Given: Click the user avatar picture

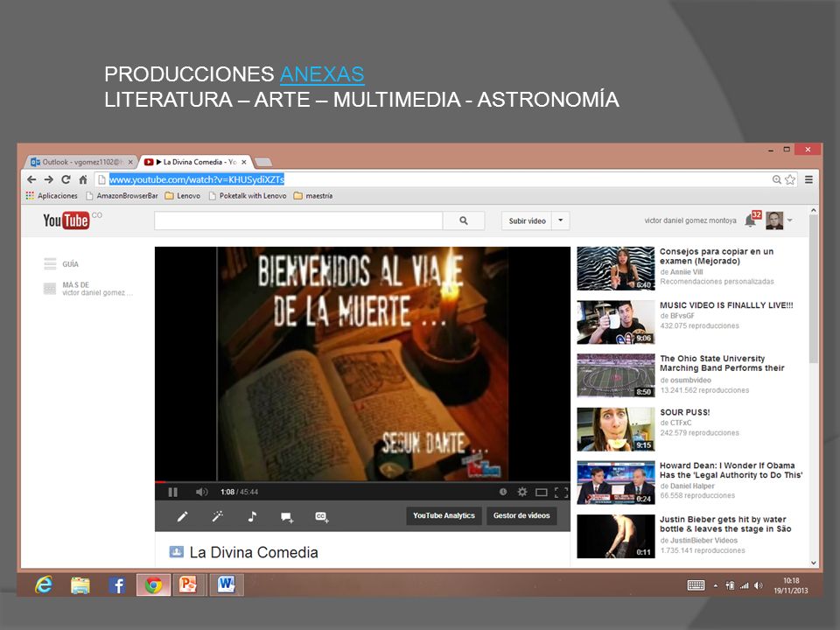Looking at the screenshot, I should tap(774, 220).
